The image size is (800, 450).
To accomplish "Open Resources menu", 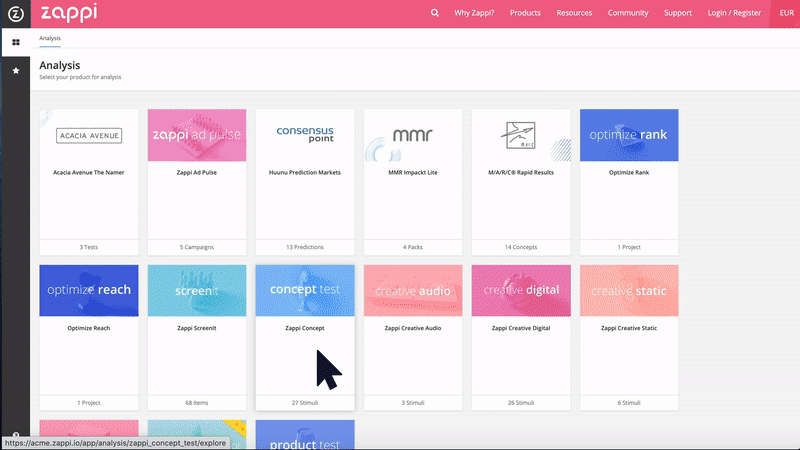I will 574,13.
